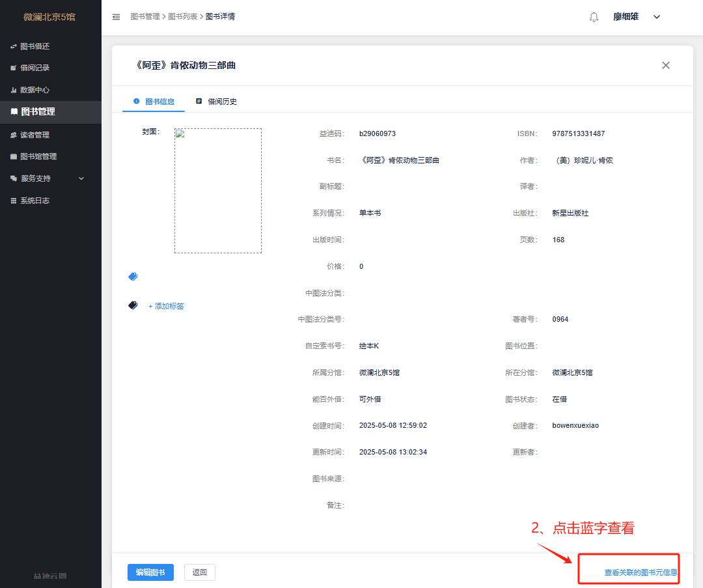Open notifications via the bell icon
This screenshot has width=703, height=588.
tap(594, 17)
